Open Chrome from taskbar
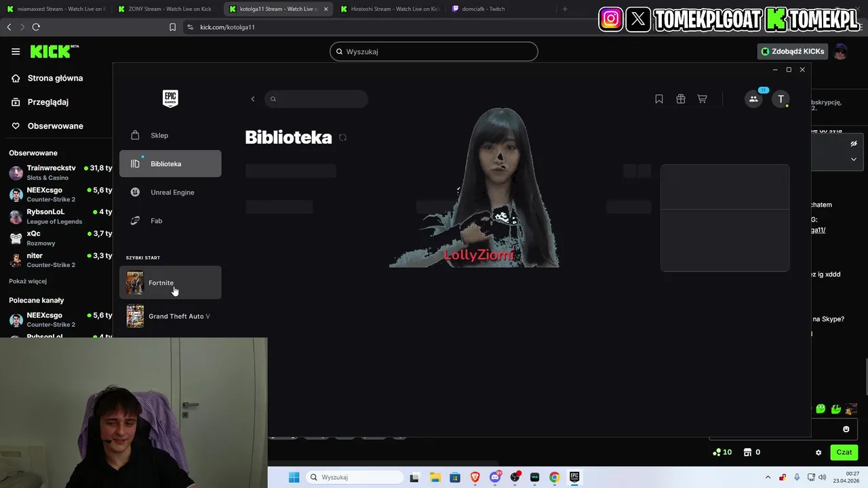868x488 pixels. (555, 477)
